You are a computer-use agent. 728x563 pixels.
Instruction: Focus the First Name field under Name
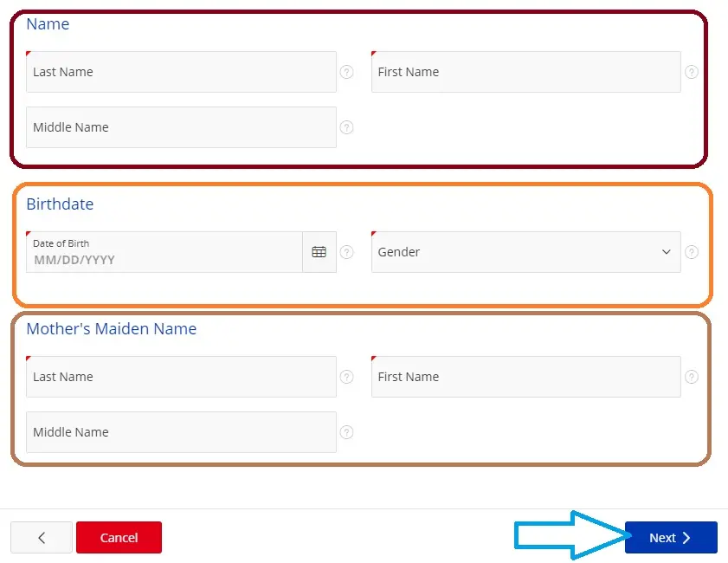click(x=525, y=72)
